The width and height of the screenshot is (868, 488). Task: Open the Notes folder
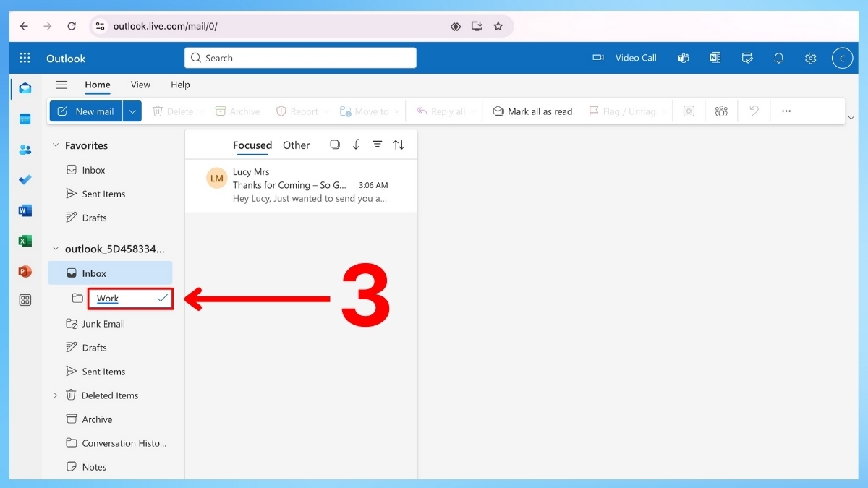point(110,467)
